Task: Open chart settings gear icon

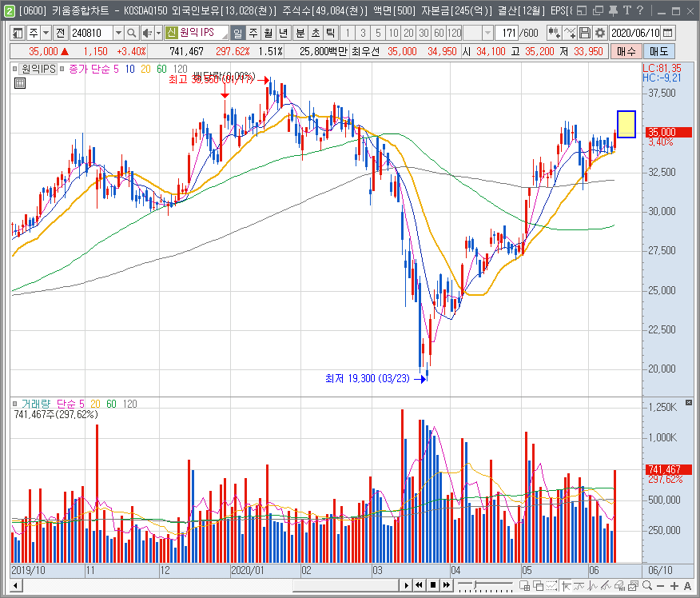Action: (x=600, y=33)
